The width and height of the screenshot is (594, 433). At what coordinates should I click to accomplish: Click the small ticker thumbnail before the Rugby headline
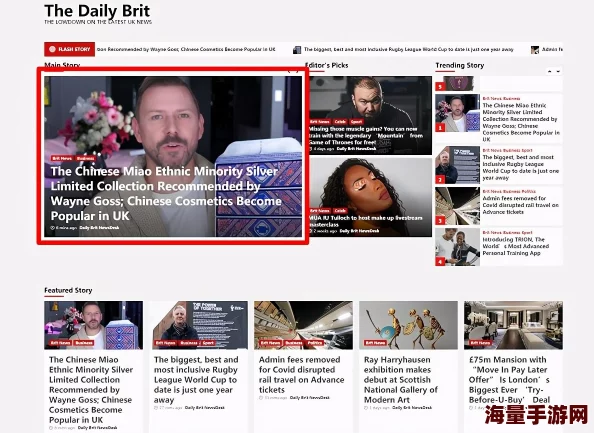pos(297,50)
